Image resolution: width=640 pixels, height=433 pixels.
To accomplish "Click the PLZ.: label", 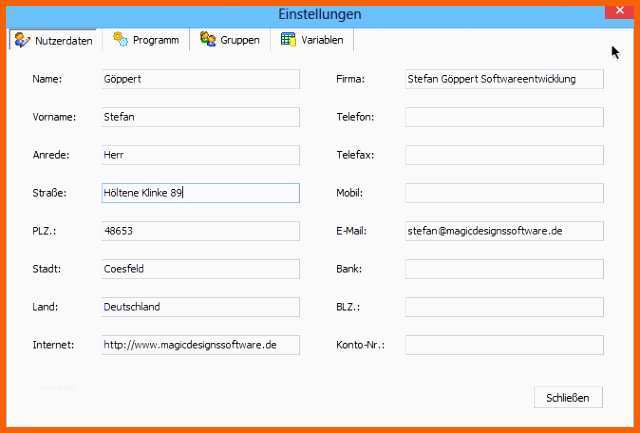I will [x=44, y=231].
